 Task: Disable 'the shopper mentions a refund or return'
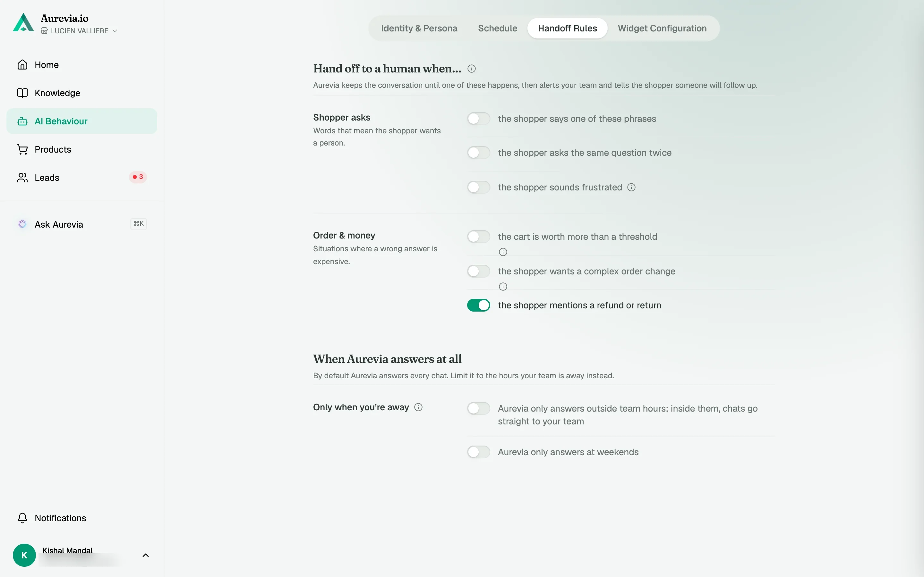[x=478, y=305]
